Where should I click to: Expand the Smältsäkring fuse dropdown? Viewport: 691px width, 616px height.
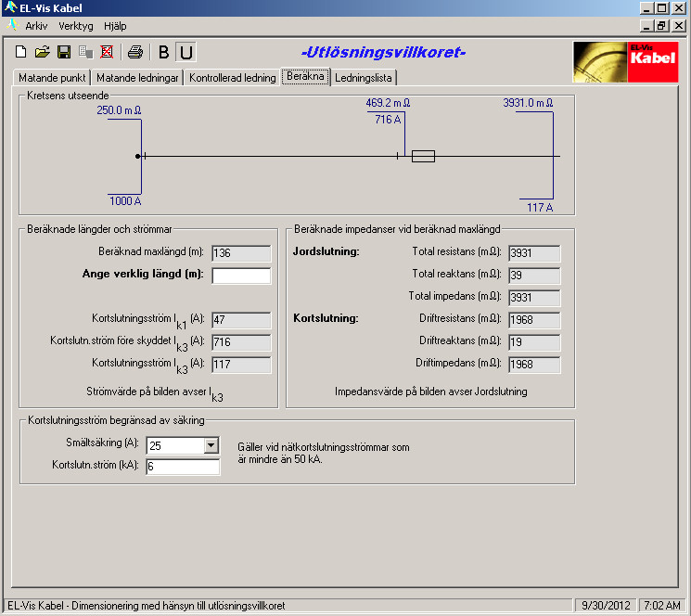(211, 446)
